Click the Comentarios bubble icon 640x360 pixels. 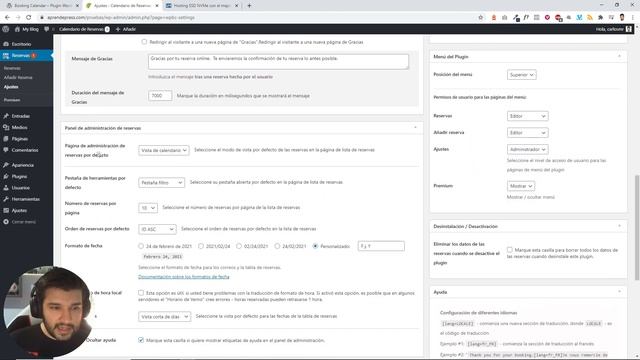click(6, 150)
